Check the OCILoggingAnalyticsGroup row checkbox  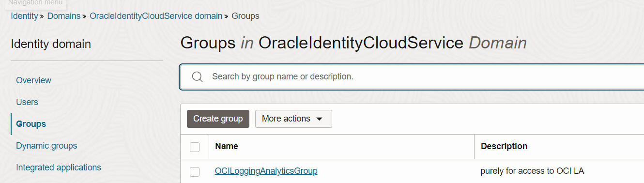tap(195, 171)
